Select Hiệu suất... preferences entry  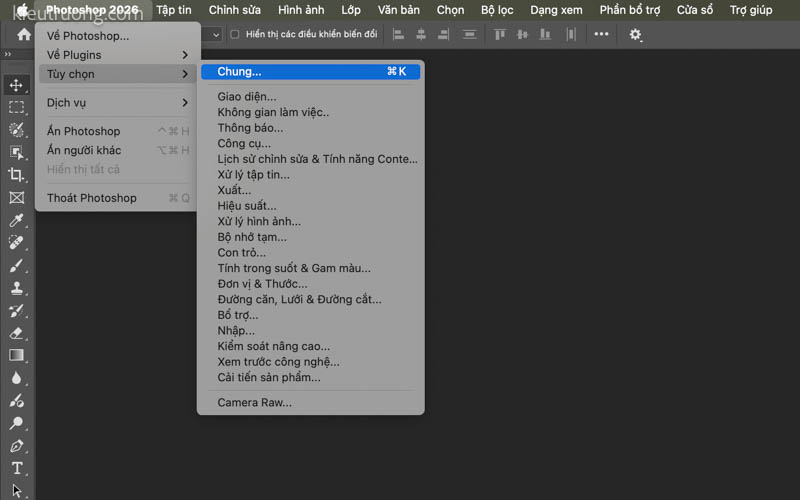click(x=311, y=206)
